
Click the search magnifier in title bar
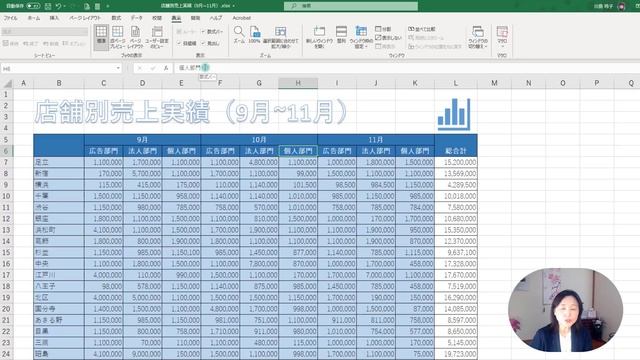click(x=294, y=6)
